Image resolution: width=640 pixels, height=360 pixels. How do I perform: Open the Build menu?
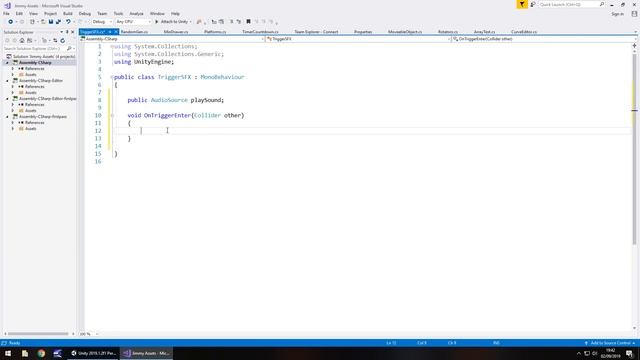coord(68,13)
